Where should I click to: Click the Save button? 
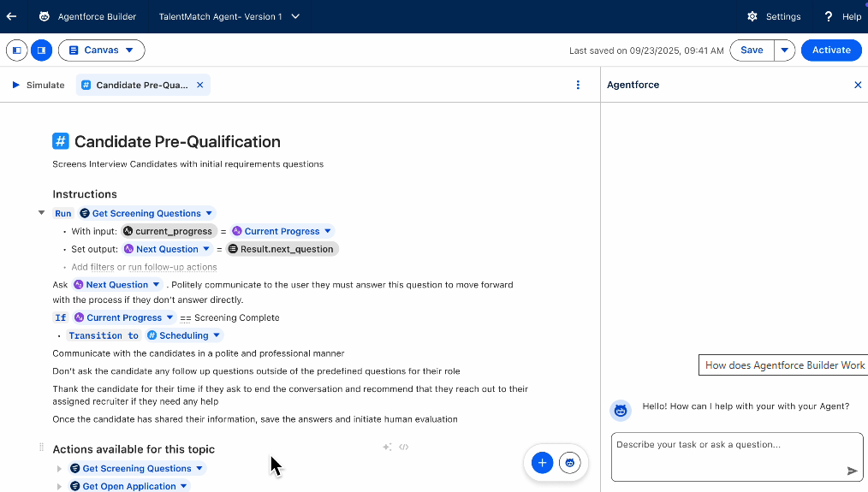tap(752, 50)
